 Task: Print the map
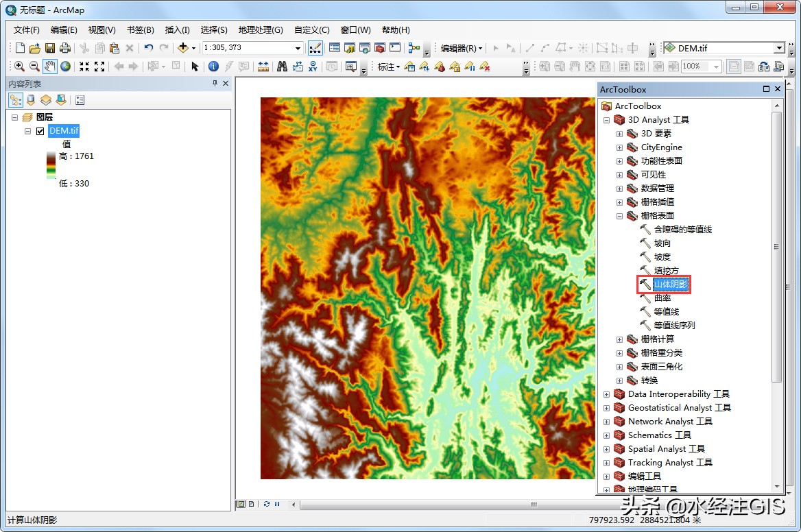(x=65, y=48)
